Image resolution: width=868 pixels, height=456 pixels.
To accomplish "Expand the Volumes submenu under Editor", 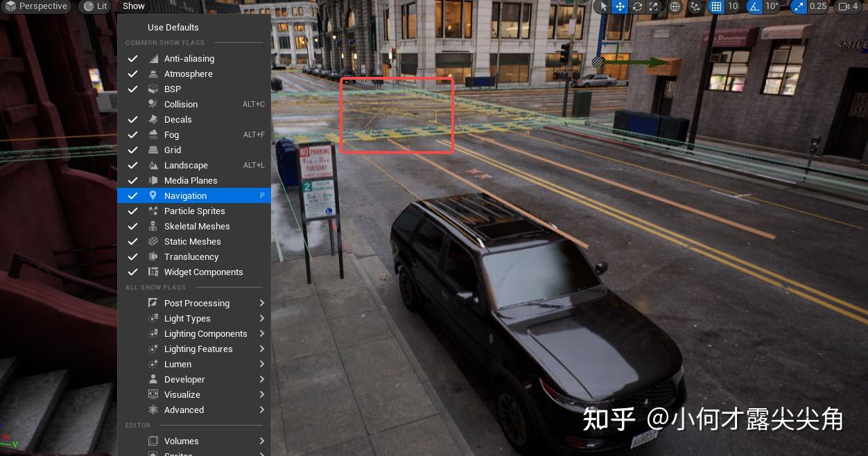I will 181,441.
